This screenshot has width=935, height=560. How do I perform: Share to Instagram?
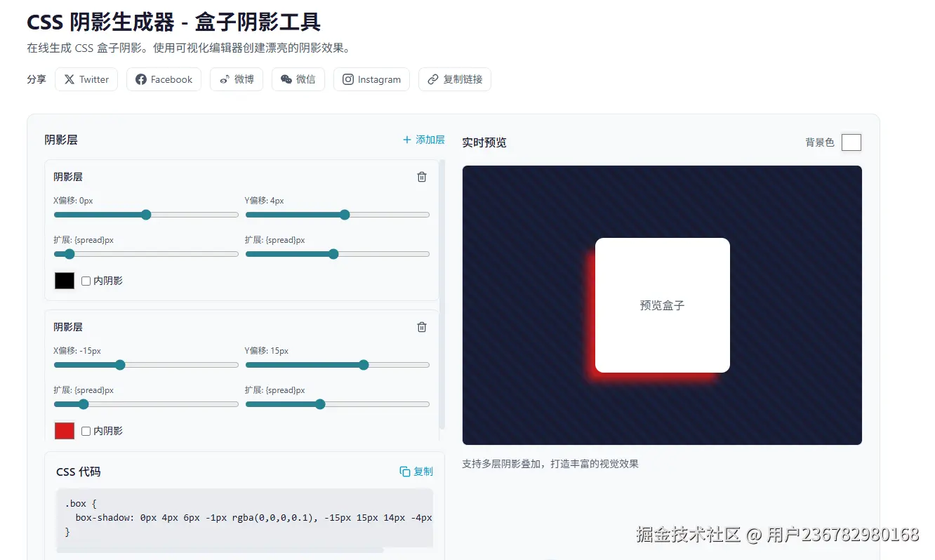pos(371,79)
